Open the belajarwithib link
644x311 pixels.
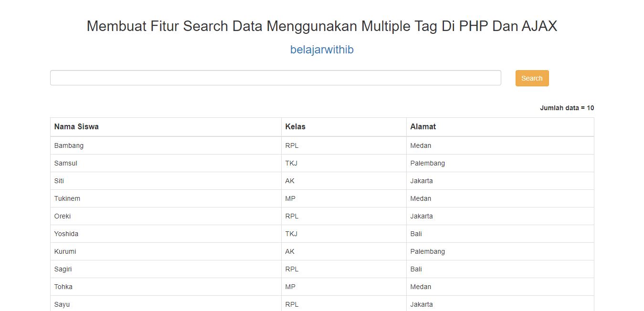pyautogui.click(x=322, y=49)
